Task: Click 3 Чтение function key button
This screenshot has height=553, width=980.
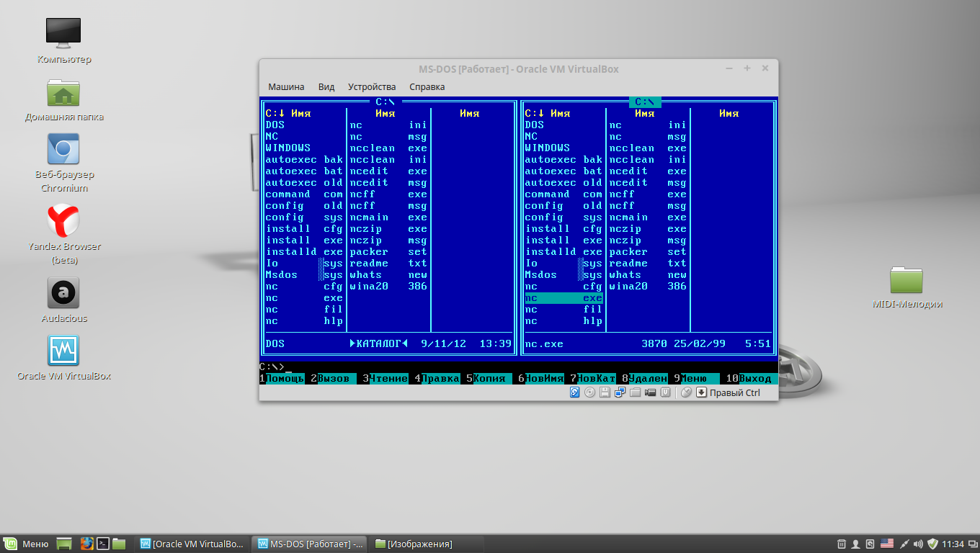Action: pos(386,378)
